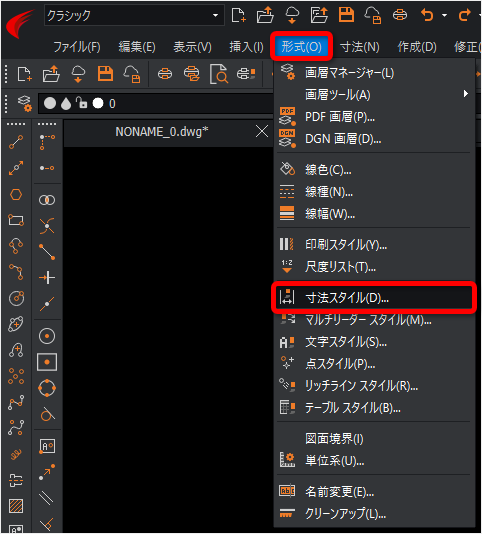Open layer manager icon beside layer box
The height and width of the screenshot is (534, 482).
point(25,104)
